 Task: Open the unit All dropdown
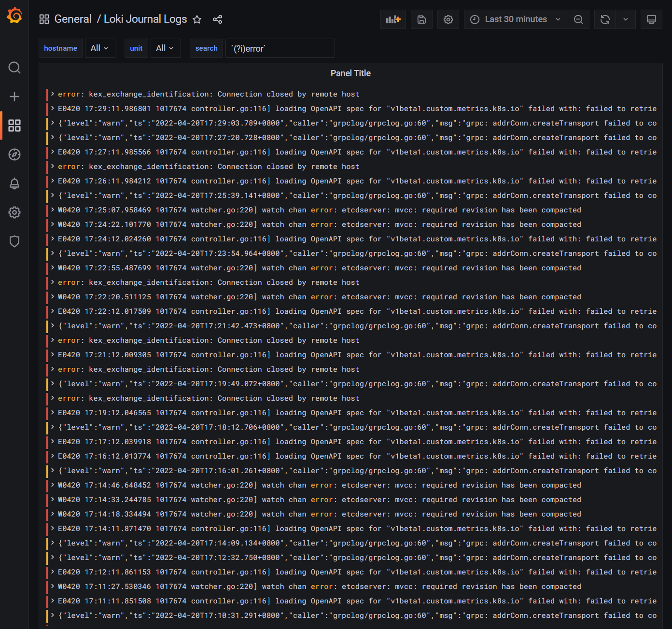[x=165, y=48]
